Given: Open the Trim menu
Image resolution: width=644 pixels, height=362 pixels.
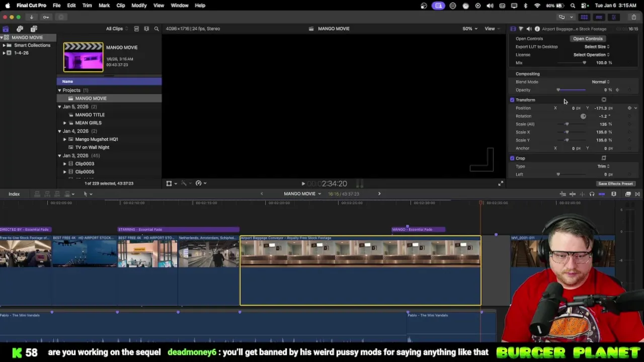Looking at the screenshot, I should point(87,6).
